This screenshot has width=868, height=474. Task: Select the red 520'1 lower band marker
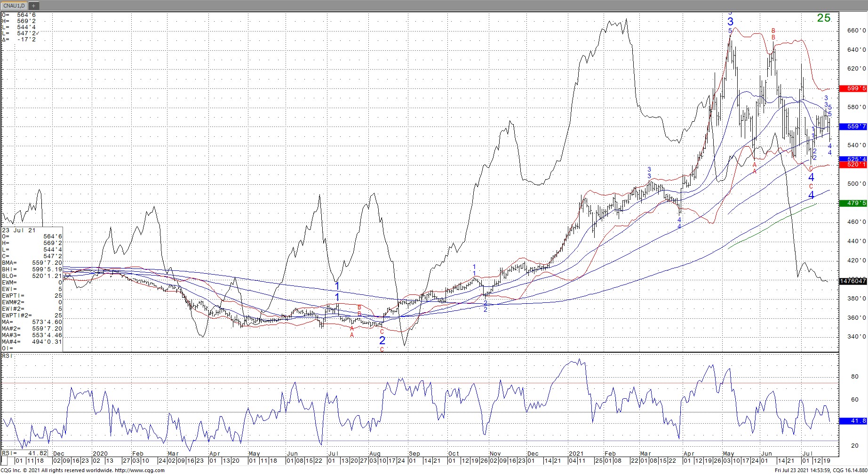[853, 165]
